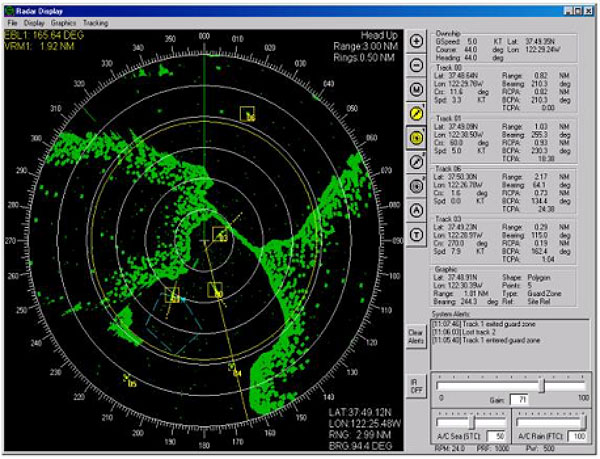600x459 pixels.
Task: Adjust the Gain slider handle
Action: (542, 386)
